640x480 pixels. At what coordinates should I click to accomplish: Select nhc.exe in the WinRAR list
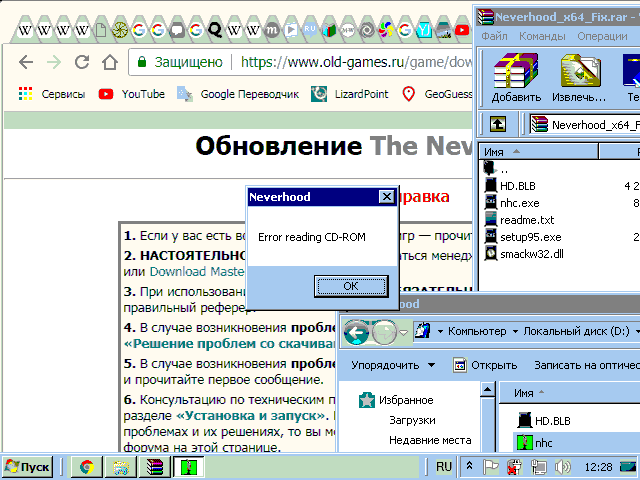[511, 203]
